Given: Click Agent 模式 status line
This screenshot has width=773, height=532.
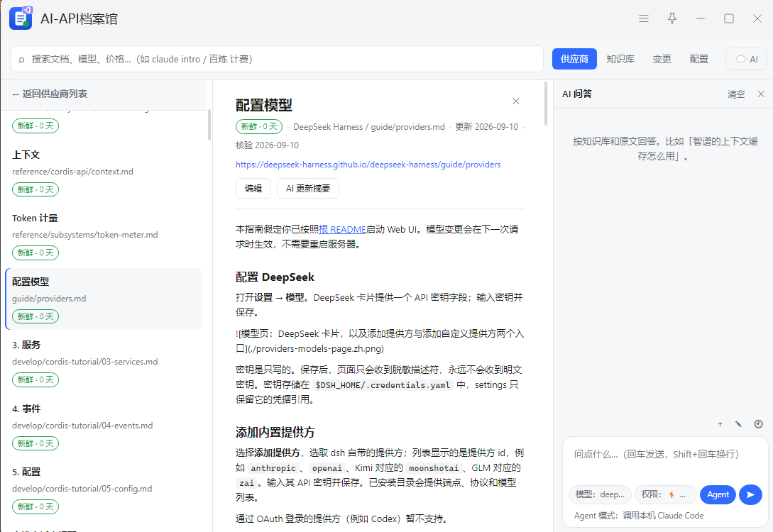Looking at the screenshot, I should tap(639, 516).
